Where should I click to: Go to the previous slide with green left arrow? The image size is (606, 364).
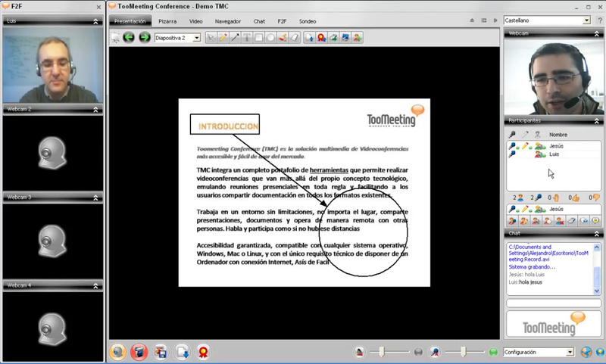tap(129, 37)
